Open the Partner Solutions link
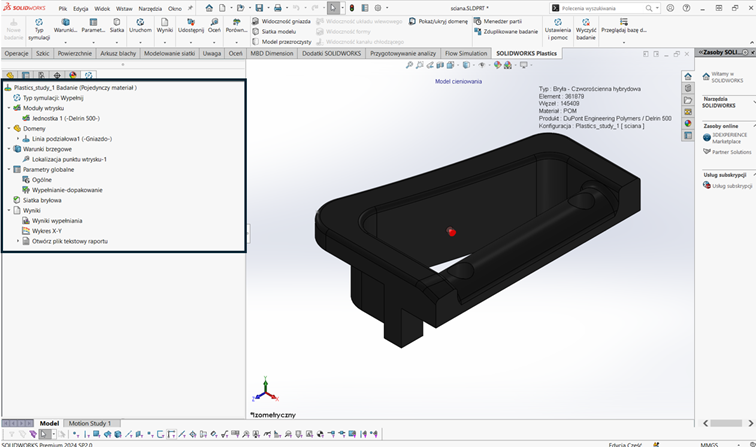 pos(730,152)
